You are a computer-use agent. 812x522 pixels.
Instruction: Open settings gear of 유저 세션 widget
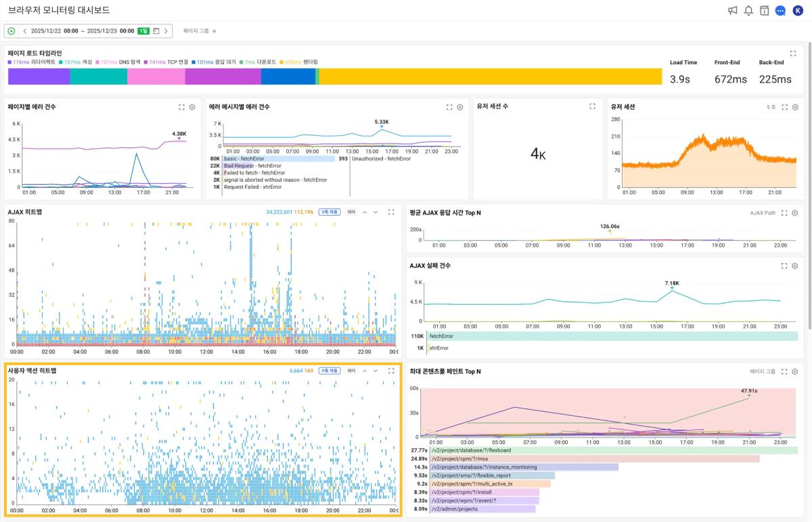[795, 107]
